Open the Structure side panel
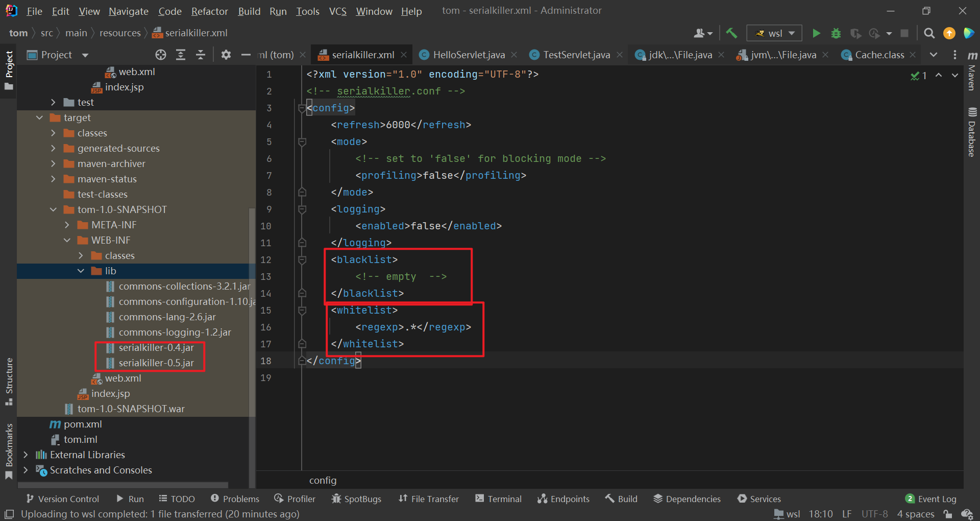The width and height of the screenshot is (980, 521). (x=9, y=382)
